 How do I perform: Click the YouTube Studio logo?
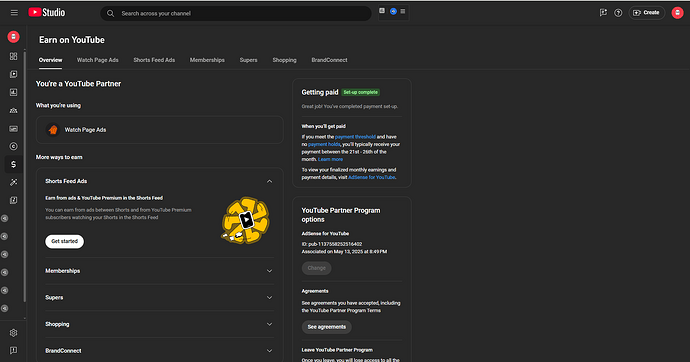pos(47,13)
